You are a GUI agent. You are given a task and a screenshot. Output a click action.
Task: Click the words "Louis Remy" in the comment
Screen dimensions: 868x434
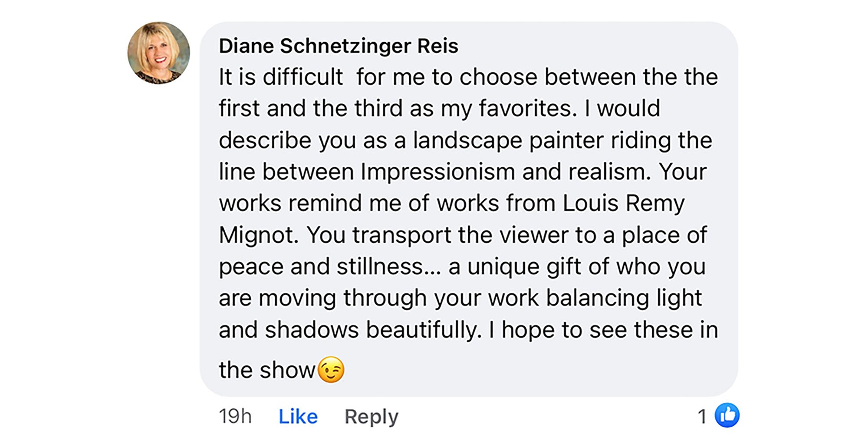pyautogui.click(x=624, y=203)
